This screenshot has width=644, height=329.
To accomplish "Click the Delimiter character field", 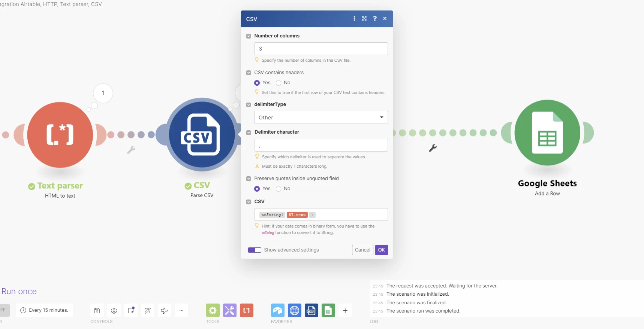I will point(321,145).
